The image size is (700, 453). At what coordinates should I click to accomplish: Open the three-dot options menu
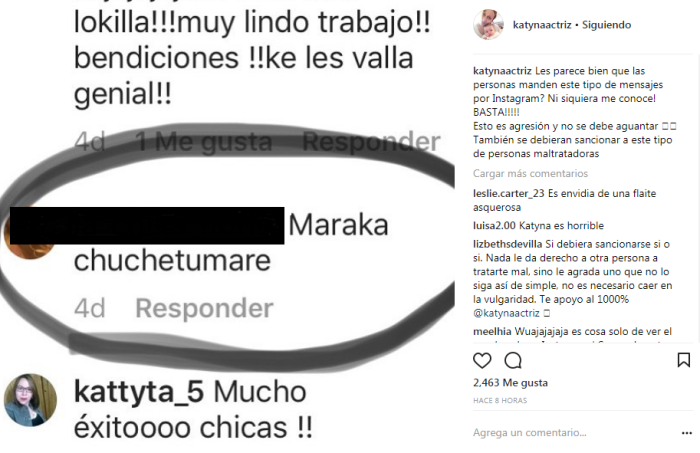coord(686,432)
